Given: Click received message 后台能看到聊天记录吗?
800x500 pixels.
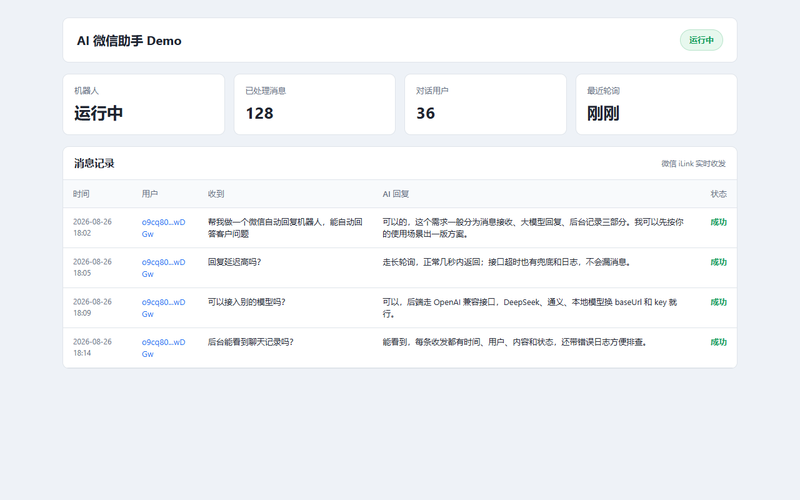Looking at the screenshot, I should point(251,342).
